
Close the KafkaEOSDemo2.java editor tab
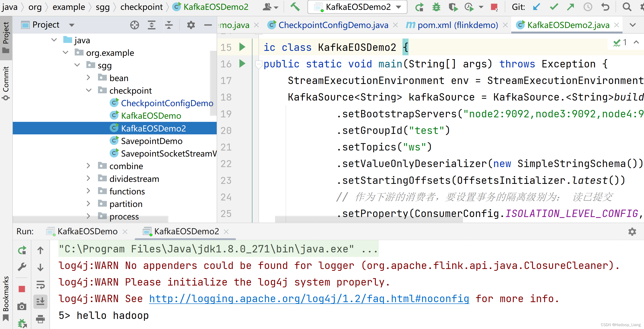pos(616,25)
